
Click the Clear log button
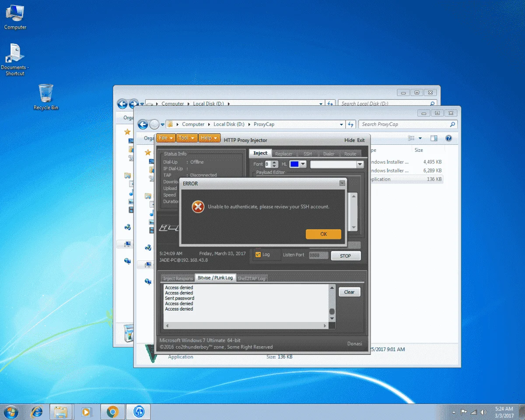[x=349, y=292]
